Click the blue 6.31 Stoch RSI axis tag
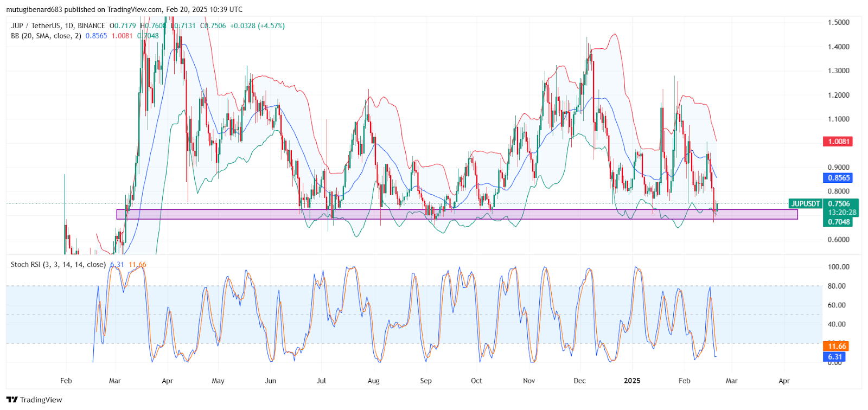The height and width of the screenshot is (410, 868). (x=835, y=357)
